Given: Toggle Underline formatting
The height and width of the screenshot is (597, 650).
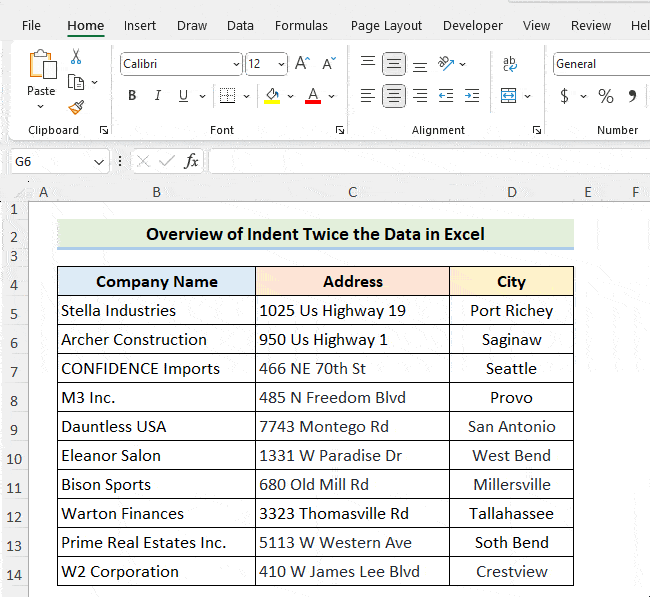Looking at the screenshot, I should coord(183,96).
